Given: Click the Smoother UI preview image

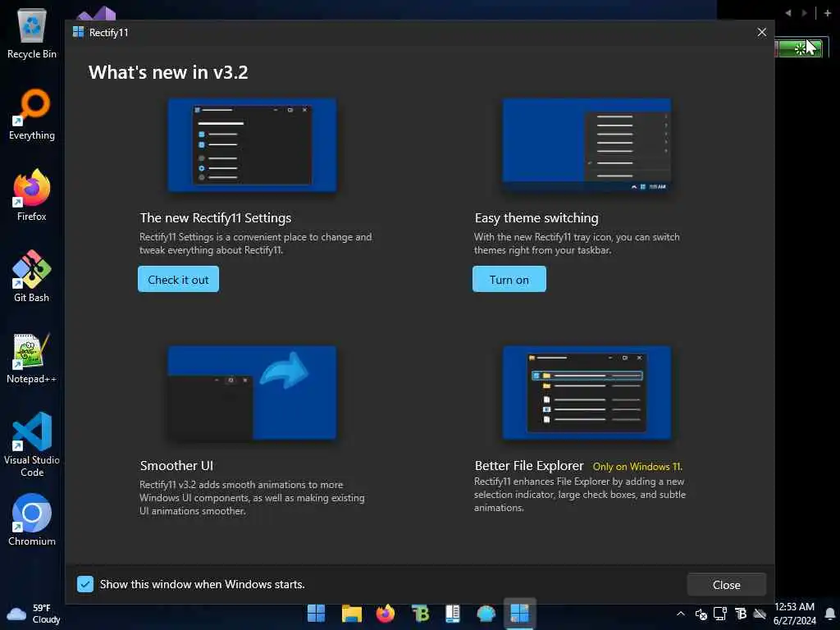Looking at the screenshot, I should point(253,393).
